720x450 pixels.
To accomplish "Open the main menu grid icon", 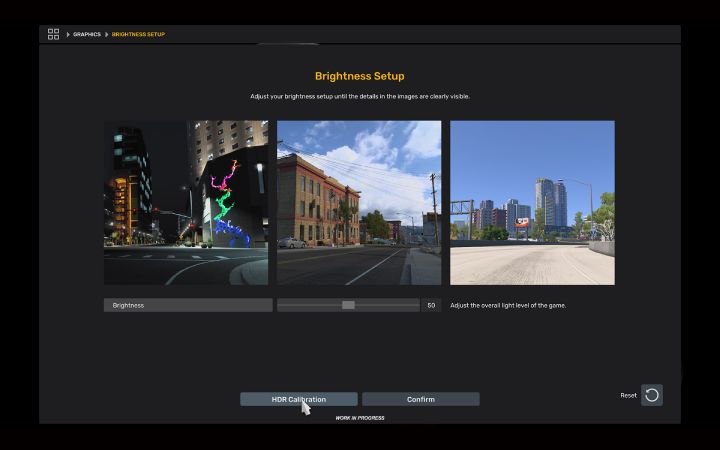I will tap(53, 34).
